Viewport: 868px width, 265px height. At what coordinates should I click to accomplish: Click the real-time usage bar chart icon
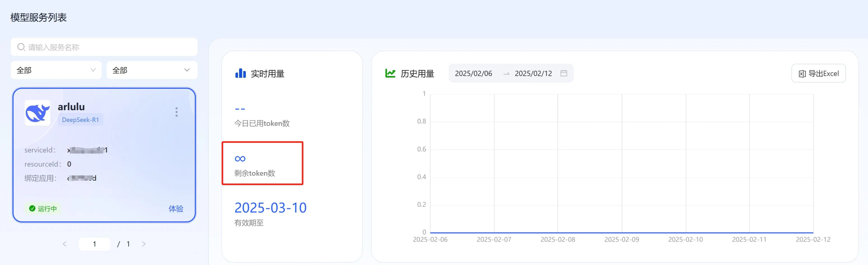click(x=240, y=73)
